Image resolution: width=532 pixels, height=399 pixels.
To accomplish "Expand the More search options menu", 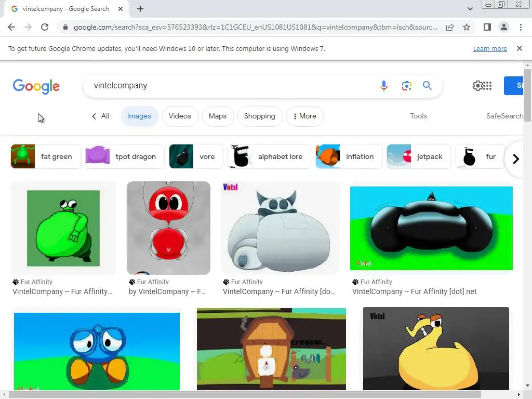I will tap(304, 116).
